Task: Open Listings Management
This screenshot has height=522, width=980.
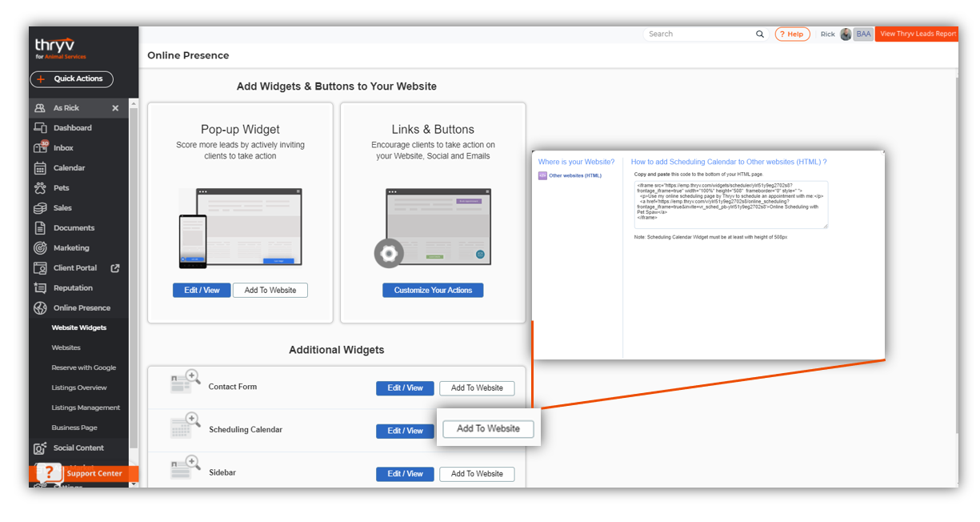Action: tap(86, 408)
